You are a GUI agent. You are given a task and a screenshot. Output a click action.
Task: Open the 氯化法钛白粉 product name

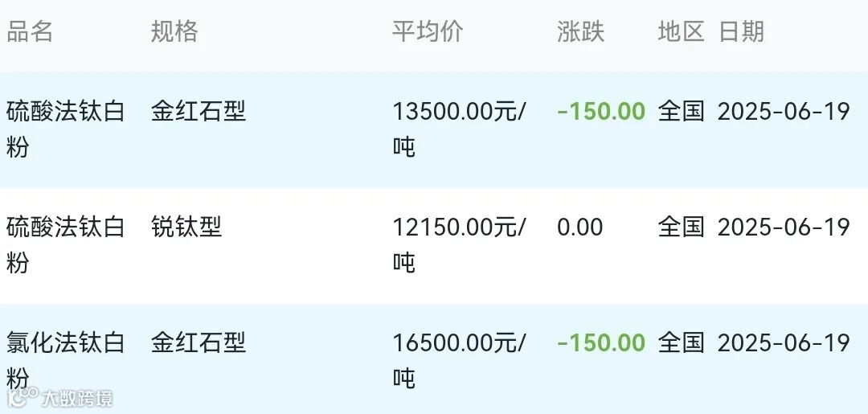point(65,361)
